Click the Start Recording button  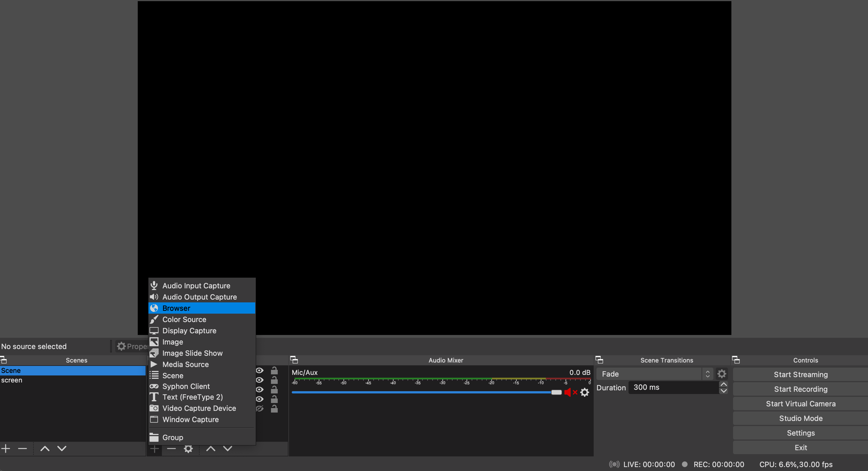coord(801,389)
